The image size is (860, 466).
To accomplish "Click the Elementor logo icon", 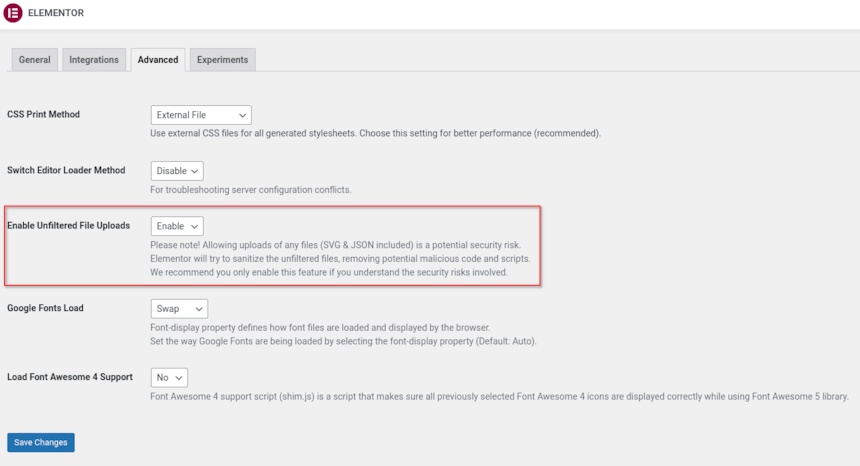I will pyautogui.click(x=13, y=13).
